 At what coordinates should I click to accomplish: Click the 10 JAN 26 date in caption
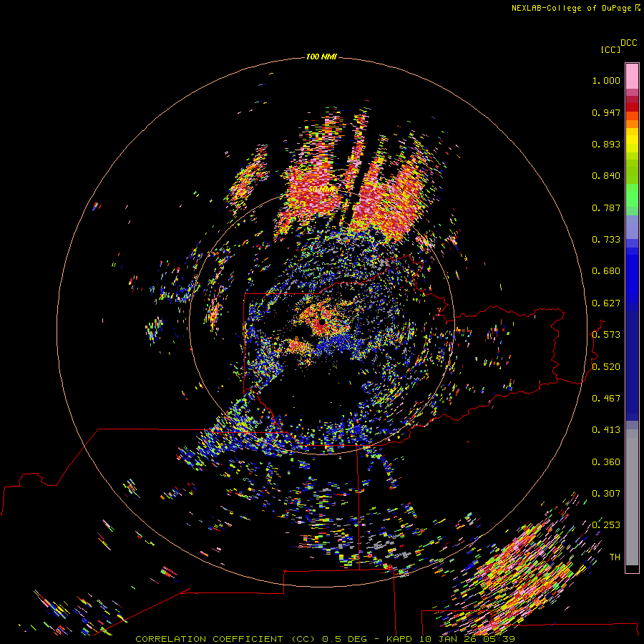tap(449, 639)
